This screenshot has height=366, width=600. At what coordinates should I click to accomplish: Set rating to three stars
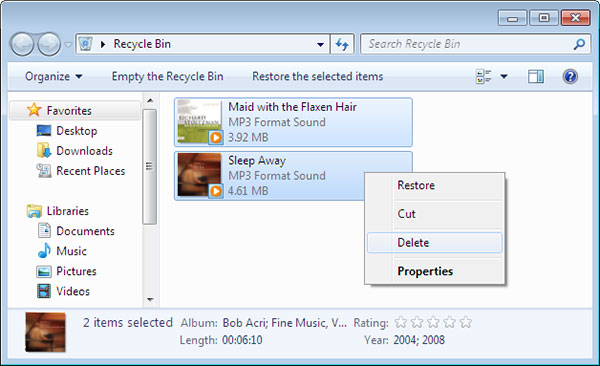pos(433,322)
